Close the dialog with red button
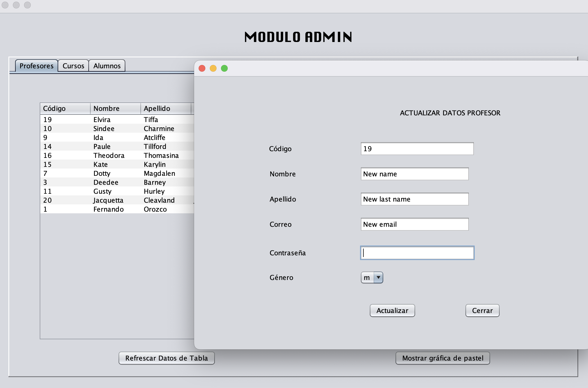 point(202,68)
